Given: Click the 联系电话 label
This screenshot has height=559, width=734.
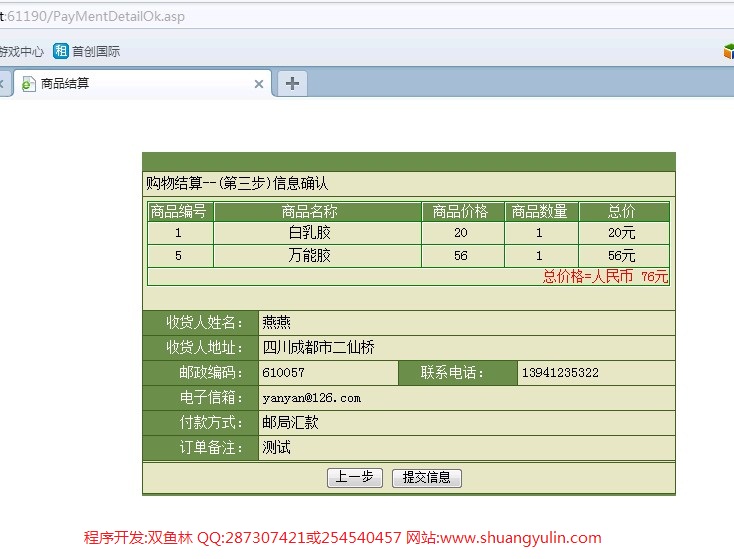Looking at the screenshot, I should (452, 373).
